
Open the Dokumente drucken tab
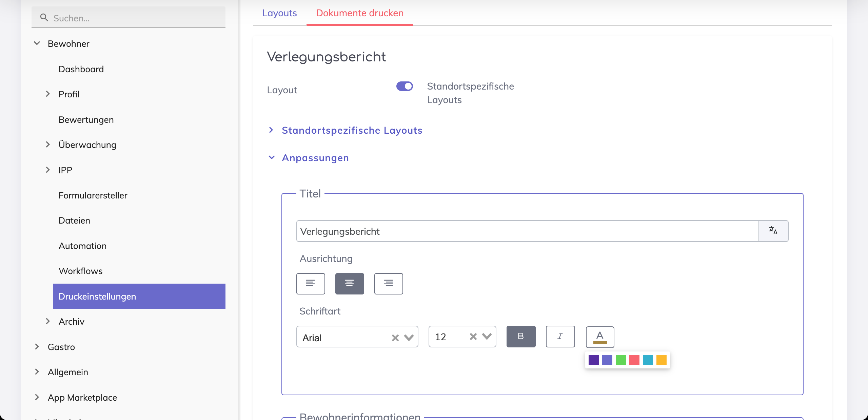360,13
